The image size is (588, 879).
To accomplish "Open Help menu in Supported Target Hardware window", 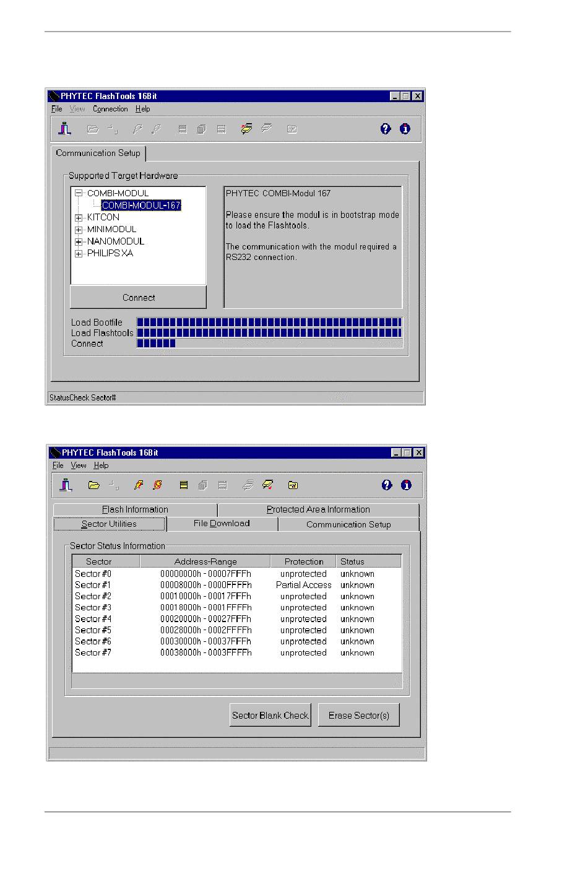I will coord(143,109).
